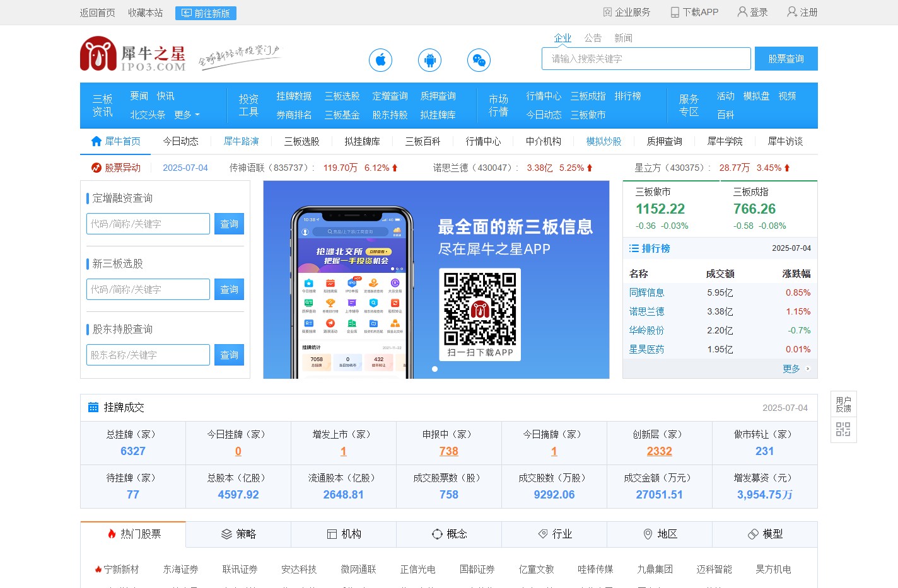Click the 收藏本站 link

[146, 13]
